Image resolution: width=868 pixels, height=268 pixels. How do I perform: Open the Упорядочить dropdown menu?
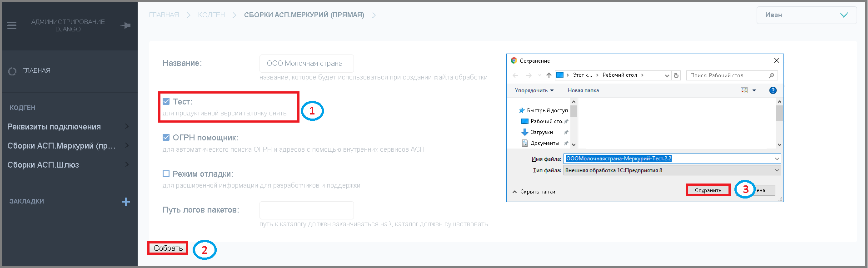click(534, 90)
